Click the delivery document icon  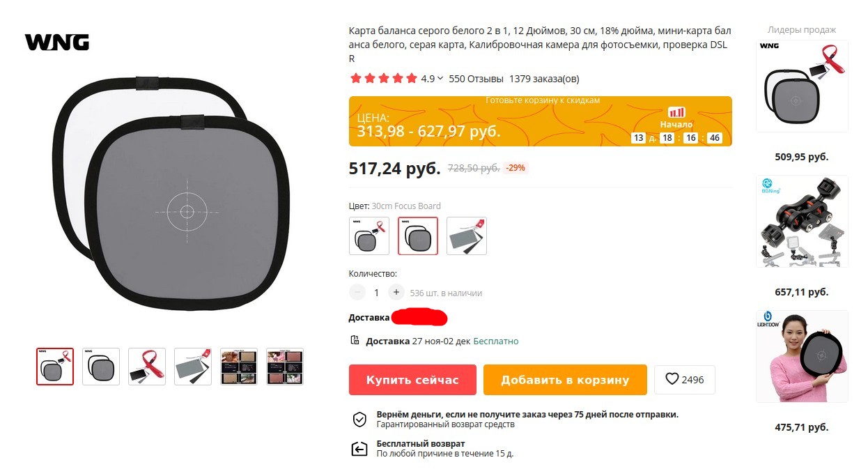coord(355,341)
